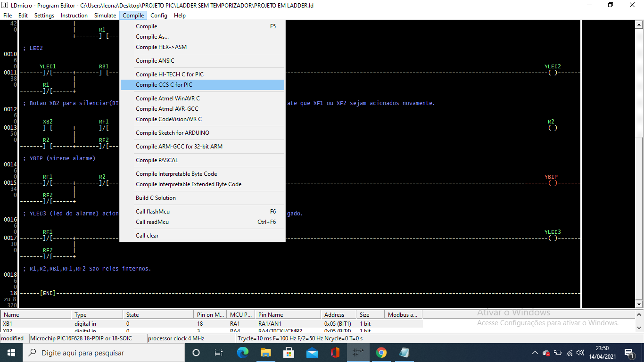Image resolution: width=644 pixels, height=362 pixels.
Task: Close the open Compile menu tab
Action: (x=133, y=16)
